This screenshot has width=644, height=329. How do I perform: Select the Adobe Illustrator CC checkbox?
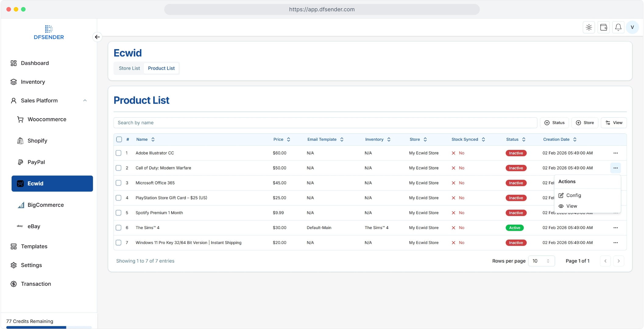coord(119,153)
